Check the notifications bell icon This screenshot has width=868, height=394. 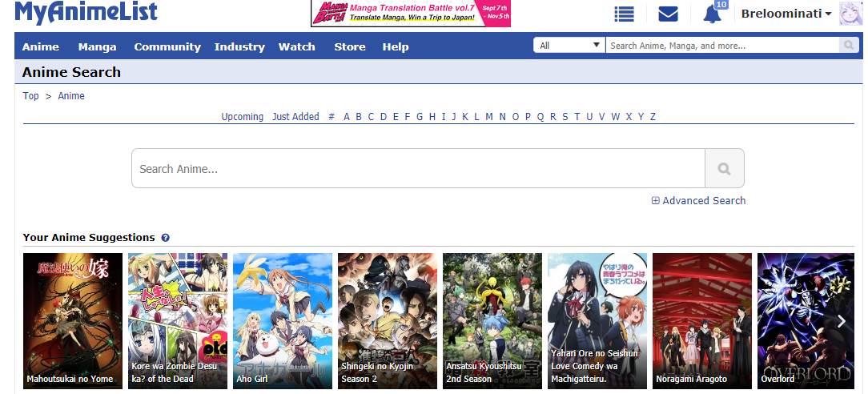tap(711, 14)
